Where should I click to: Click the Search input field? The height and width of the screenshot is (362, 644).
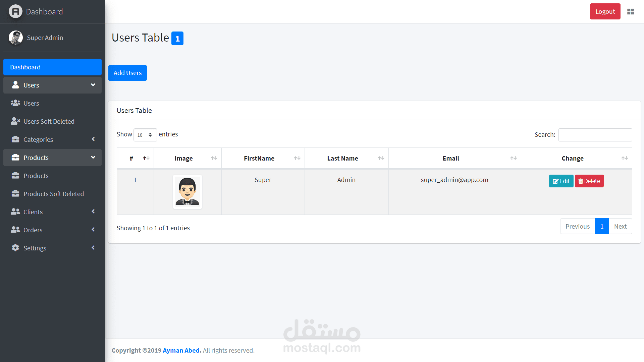[595, 135]
